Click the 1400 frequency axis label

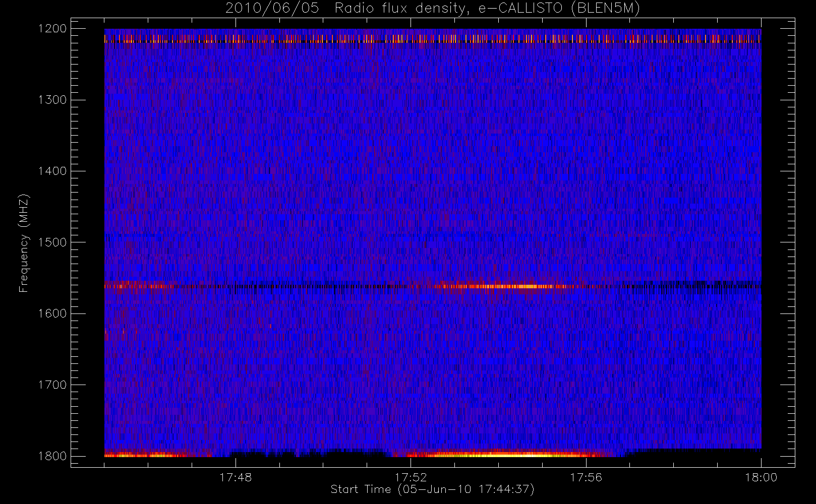(x=52, y=171)
